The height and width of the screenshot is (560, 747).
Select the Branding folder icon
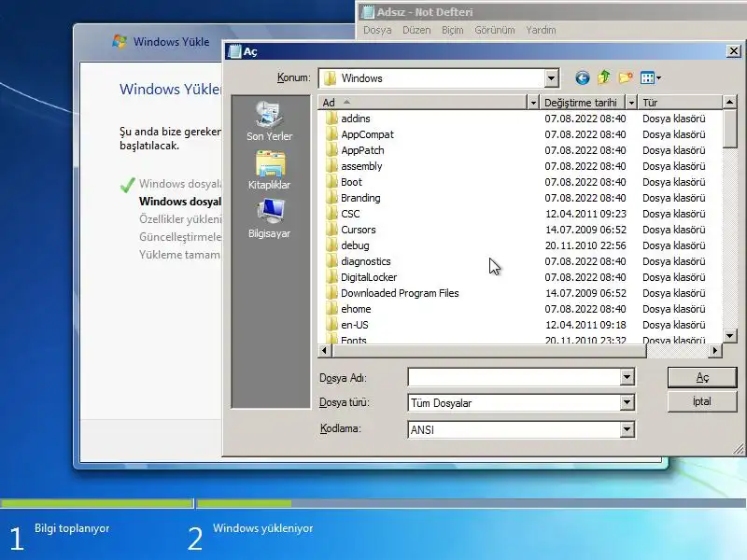(331, 198)
